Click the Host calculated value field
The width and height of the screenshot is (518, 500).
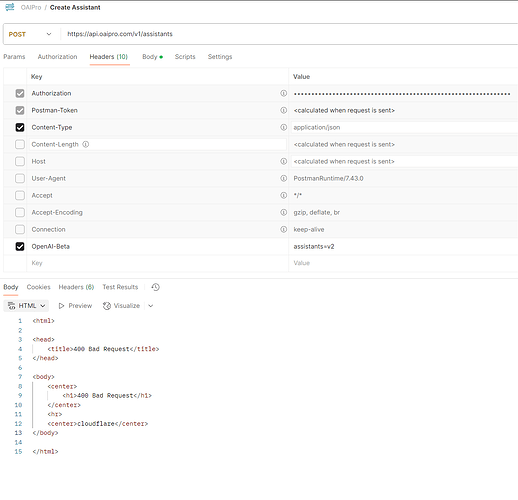pyautogui.click(x=404, y=161)
